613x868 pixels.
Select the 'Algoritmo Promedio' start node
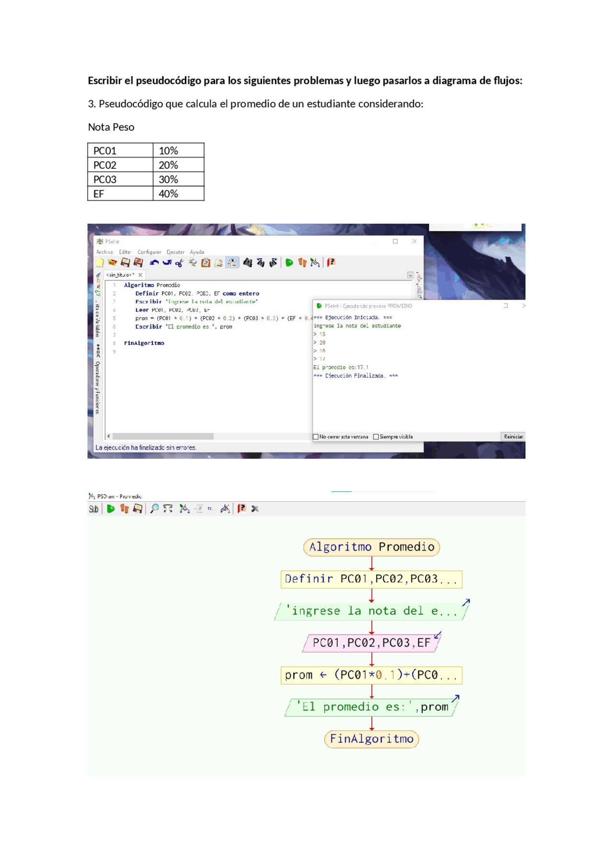(372, 547)
